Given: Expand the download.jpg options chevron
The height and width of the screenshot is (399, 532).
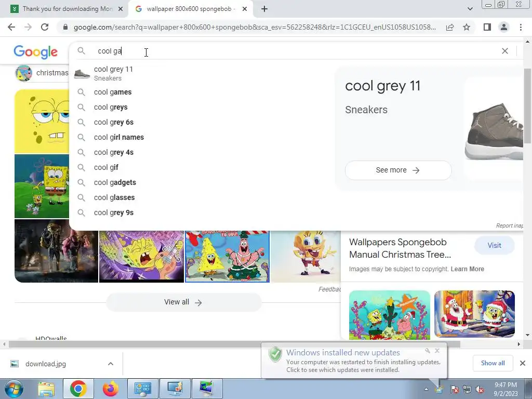Looking at the screenshot, I should point(111,364).
